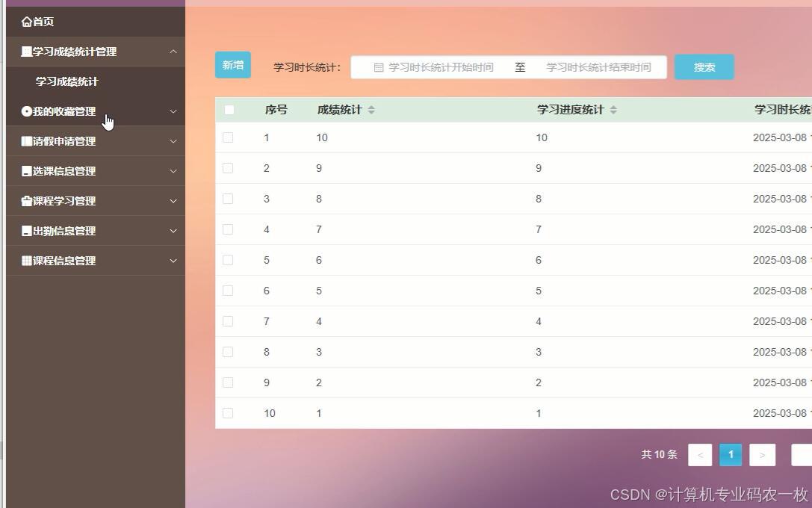Image resolution: width=812 pixels, height=508 pixels.
Task: Click the 学习时长统计开始时间 field
Action: point(441,67)
